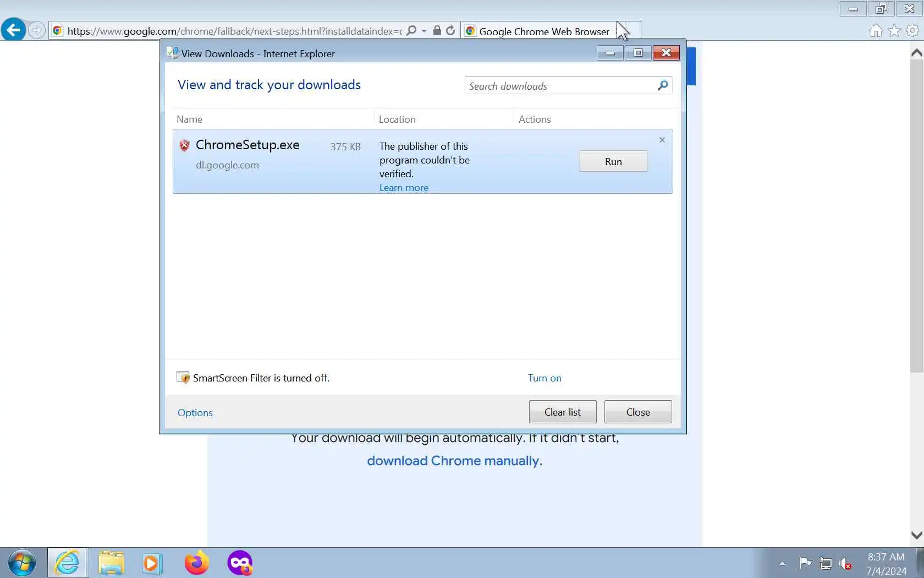Run the ChromeSetup.exe download

click(613, 161)
